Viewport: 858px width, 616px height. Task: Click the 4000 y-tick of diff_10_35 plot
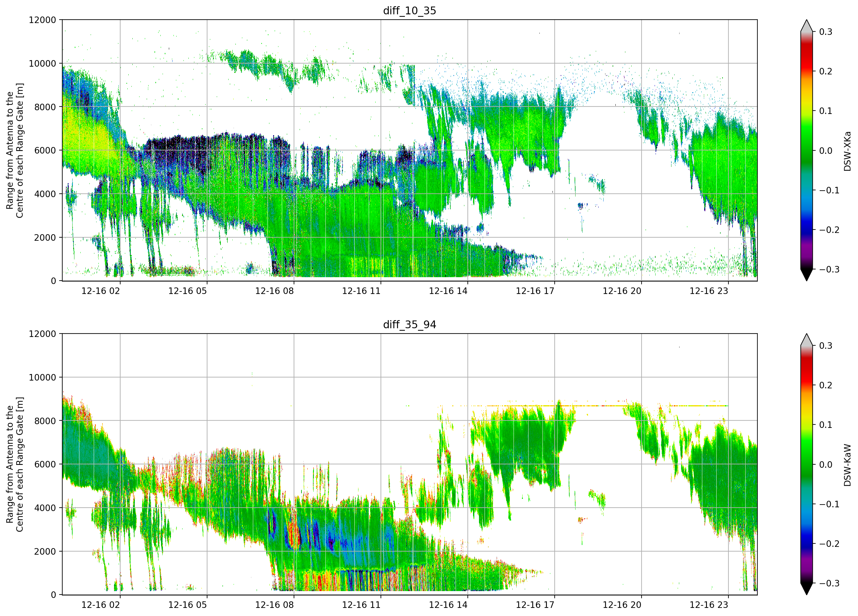pos(45,194)
